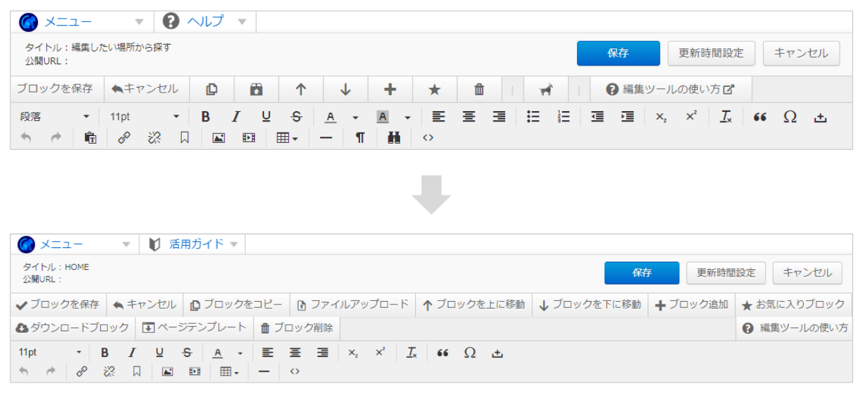Click the ブロックをコピー button
Viewport: 868px width, 395px height.
[x=236, y=305]
